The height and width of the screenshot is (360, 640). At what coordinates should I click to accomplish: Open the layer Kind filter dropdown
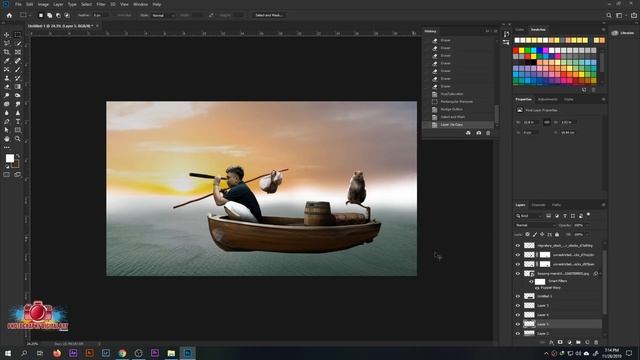[x=529, y=216]
